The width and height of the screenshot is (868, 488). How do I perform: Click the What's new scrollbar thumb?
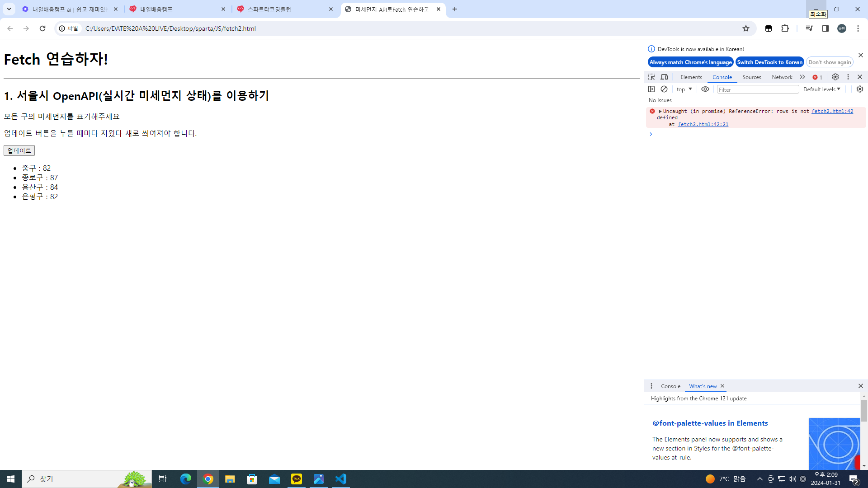[864, 411]
